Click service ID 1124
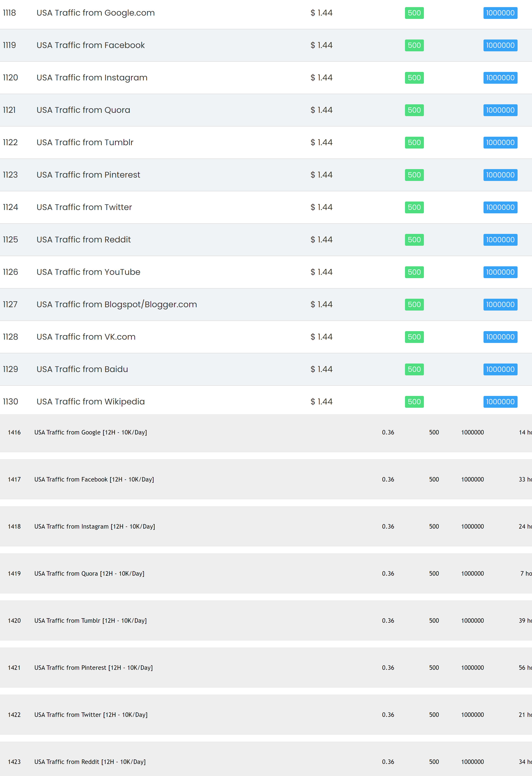Viewport: 532px width, 776px height. 10,207
